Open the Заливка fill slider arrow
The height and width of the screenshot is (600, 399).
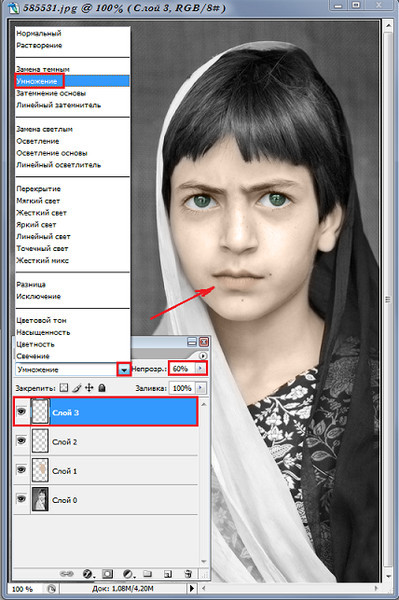pyautogui.click(x=200, y=388)
